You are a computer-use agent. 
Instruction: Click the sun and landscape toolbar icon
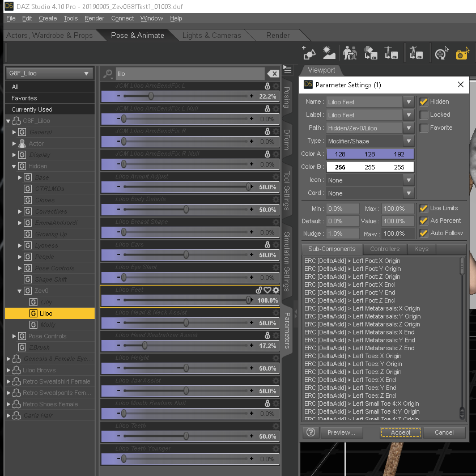coord(329,53)
